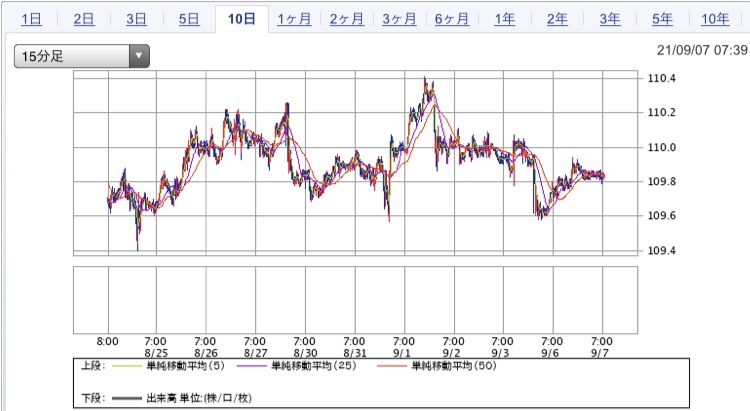This screenshot has width=750, height=411.
Task: Open the 10年 chart range
Action: coord(715,19)
